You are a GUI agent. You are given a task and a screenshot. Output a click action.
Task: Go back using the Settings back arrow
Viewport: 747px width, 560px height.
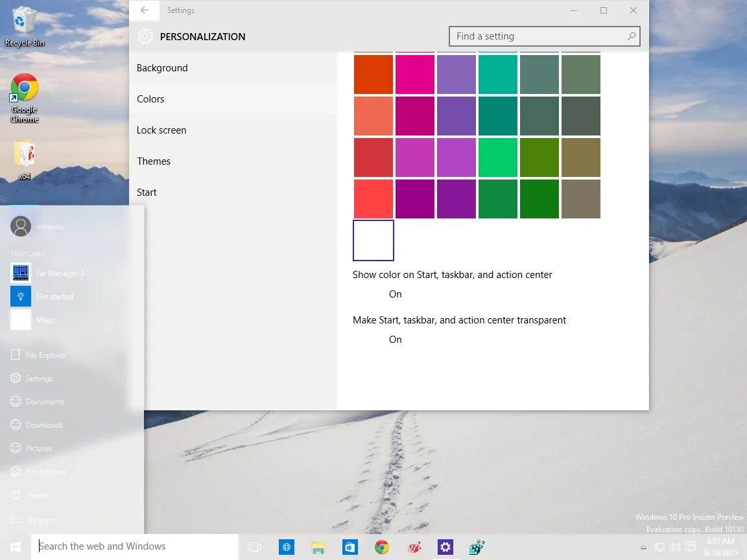[x=145, y=10]
